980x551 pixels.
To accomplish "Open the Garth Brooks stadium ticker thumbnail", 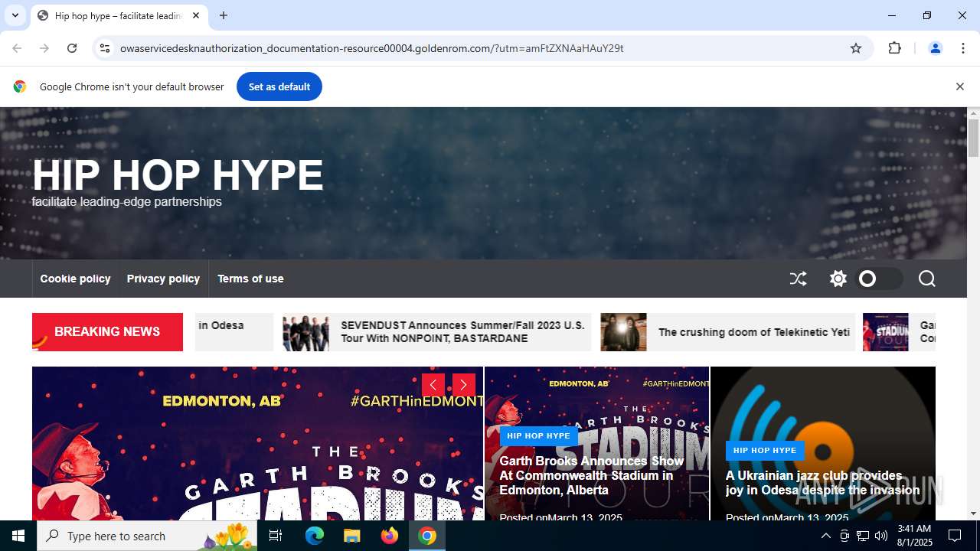I will [885, 332].
